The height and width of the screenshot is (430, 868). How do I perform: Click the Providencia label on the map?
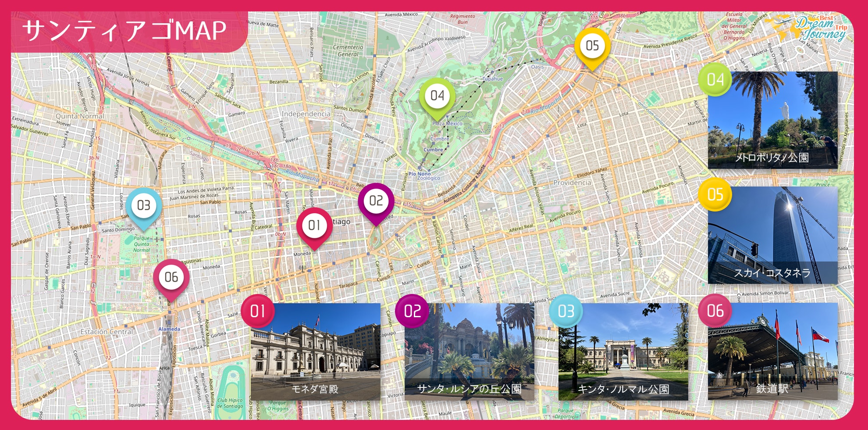tap(572, 183)
